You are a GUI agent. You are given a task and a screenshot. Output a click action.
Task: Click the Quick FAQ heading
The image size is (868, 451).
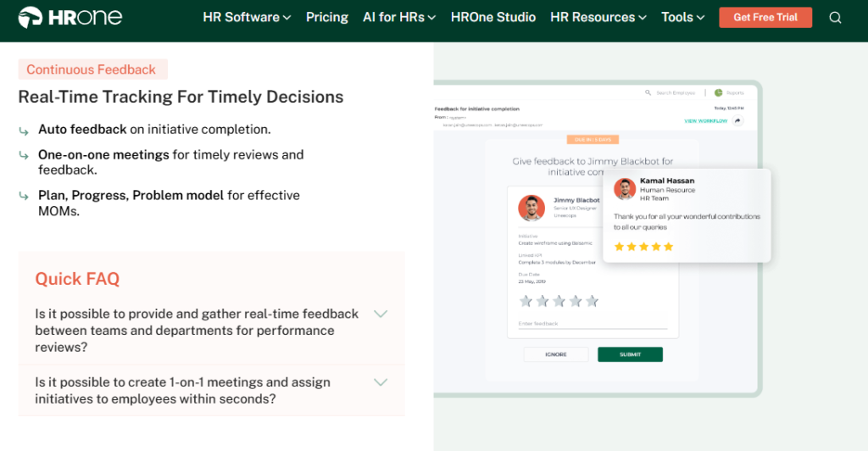click(x=77, y=278)
